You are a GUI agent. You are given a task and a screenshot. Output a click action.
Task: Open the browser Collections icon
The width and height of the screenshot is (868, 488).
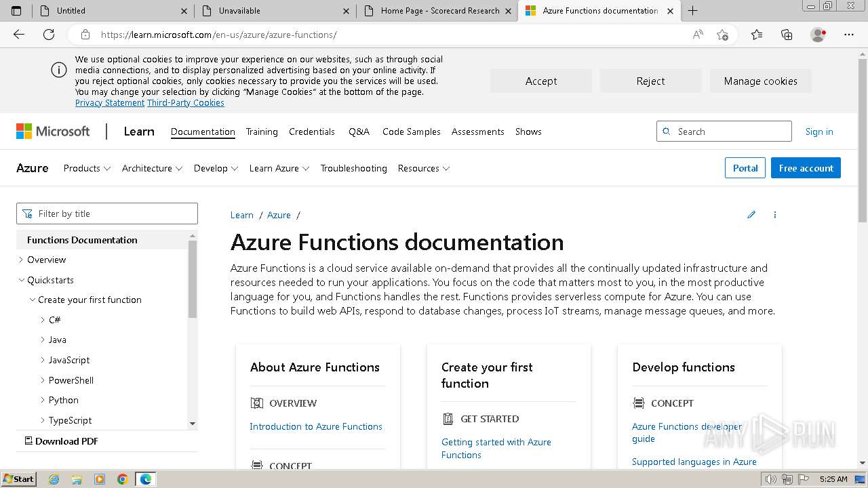(787, 35)
